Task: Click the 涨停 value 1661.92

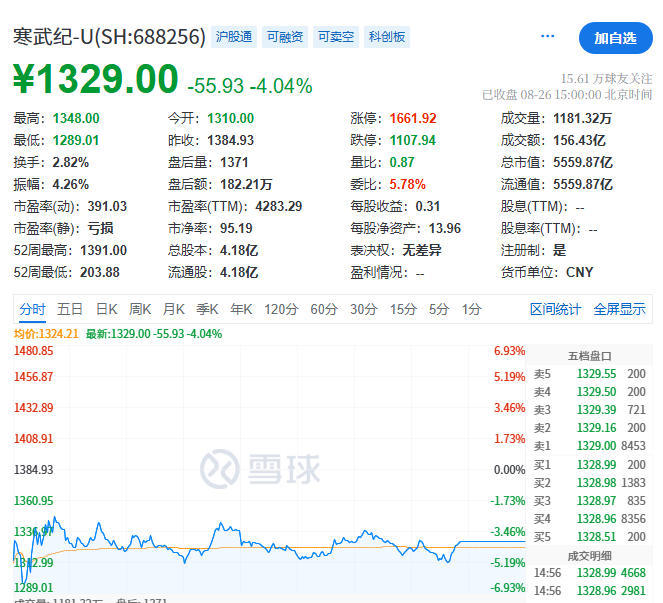Action: (413, 118)
